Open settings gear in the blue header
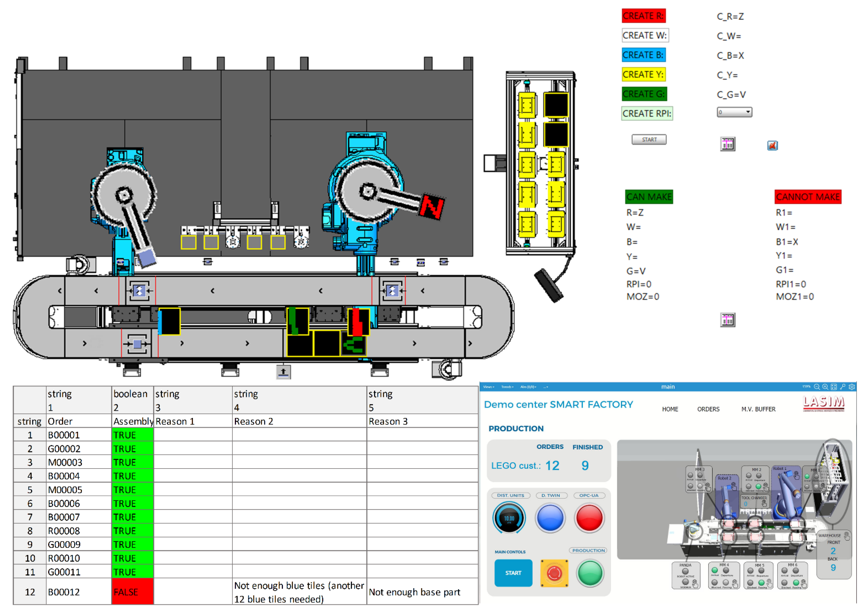The height and width of the screenshot is (614, 868). (x=852, y=387)
